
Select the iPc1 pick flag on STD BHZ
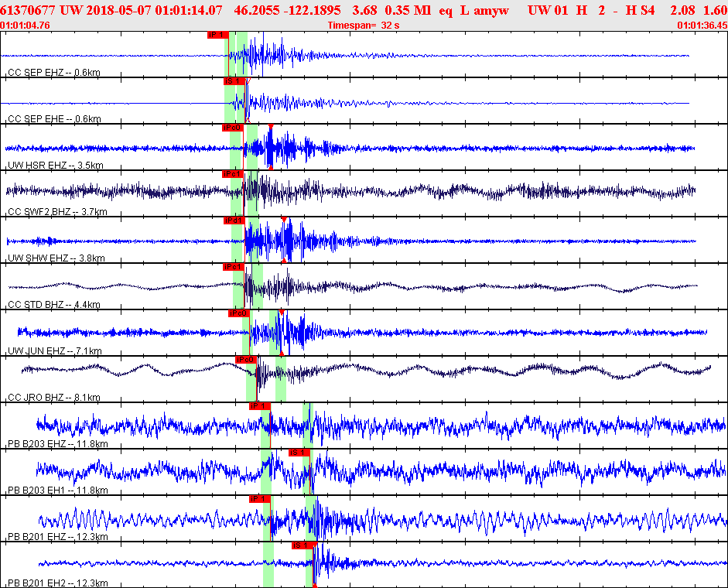pyautogui.click(x=233, y=267)
